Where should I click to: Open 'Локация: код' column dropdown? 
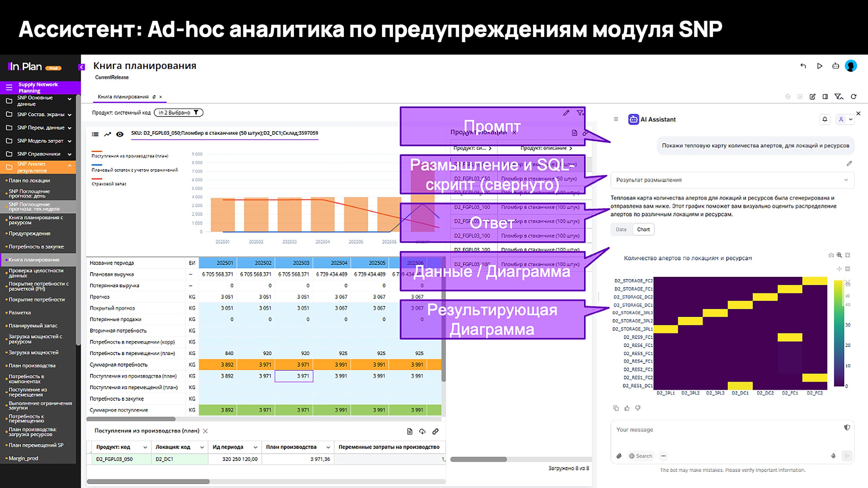[202, 447]
